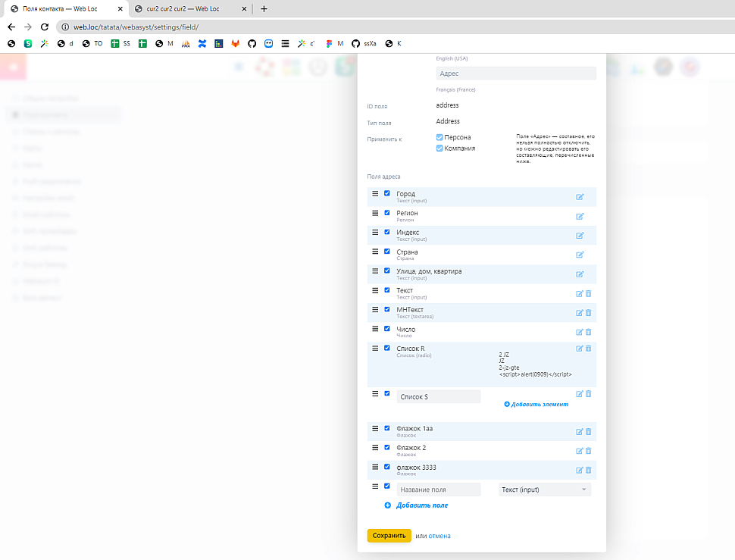
Task: Delete the Текст field using trash icon
Action: [x=589, y=293]
